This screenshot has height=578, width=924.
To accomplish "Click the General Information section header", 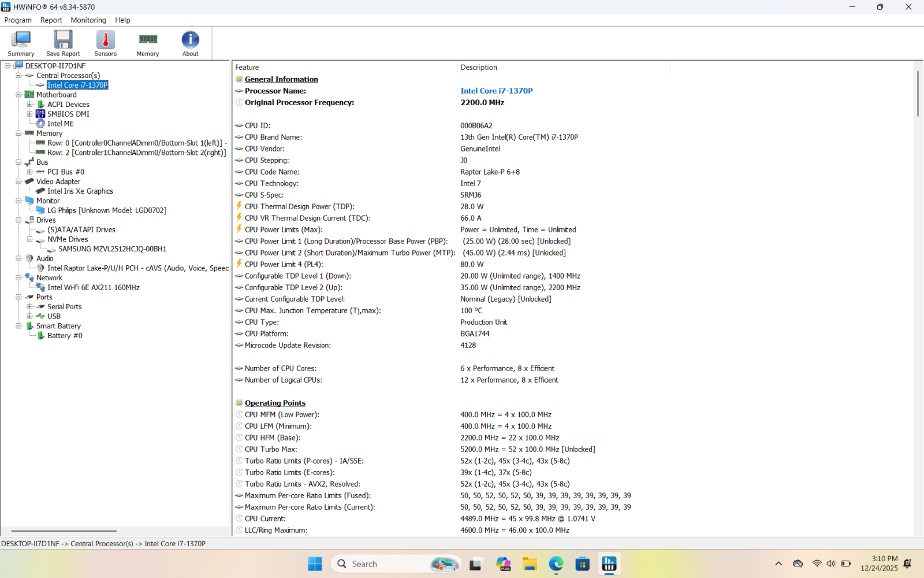I will pyautogui.click(x=281, y=79).
